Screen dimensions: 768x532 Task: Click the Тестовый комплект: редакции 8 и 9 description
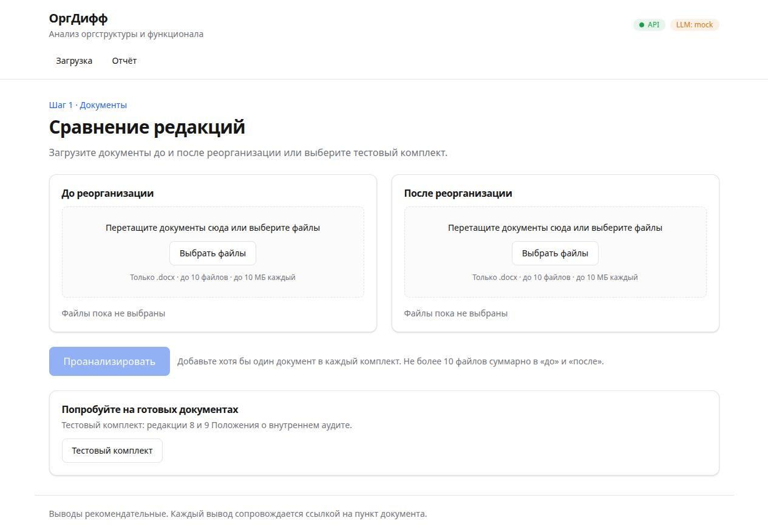coord(207,425)
